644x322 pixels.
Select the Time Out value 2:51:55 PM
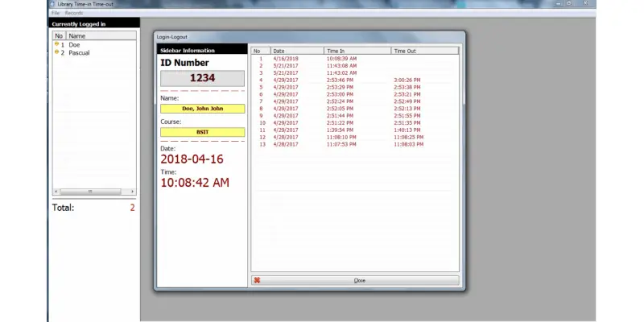click(x=407, y=116)
